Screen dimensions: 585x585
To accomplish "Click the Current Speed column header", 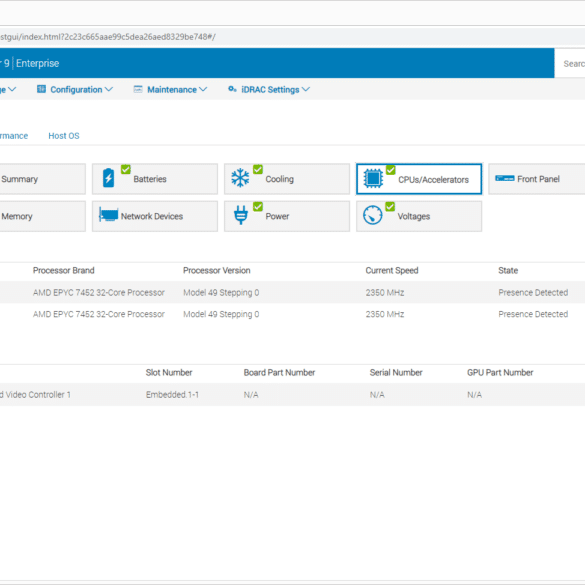I will (x=392, y=270).
